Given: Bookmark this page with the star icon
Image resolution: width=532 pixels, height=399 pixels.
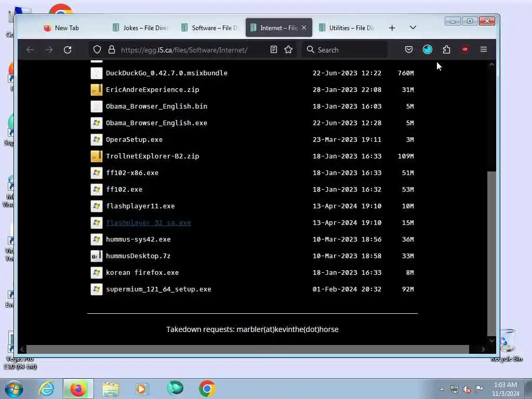Looking at the screenshot, I should [x=288, y=50].
